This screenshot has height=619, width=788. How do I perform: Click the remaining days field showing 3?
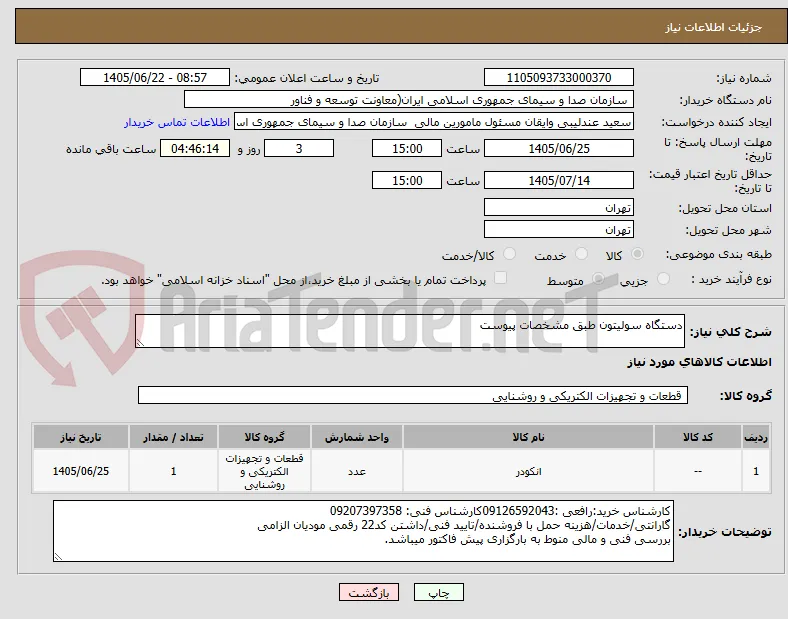[x=299, y=149]
